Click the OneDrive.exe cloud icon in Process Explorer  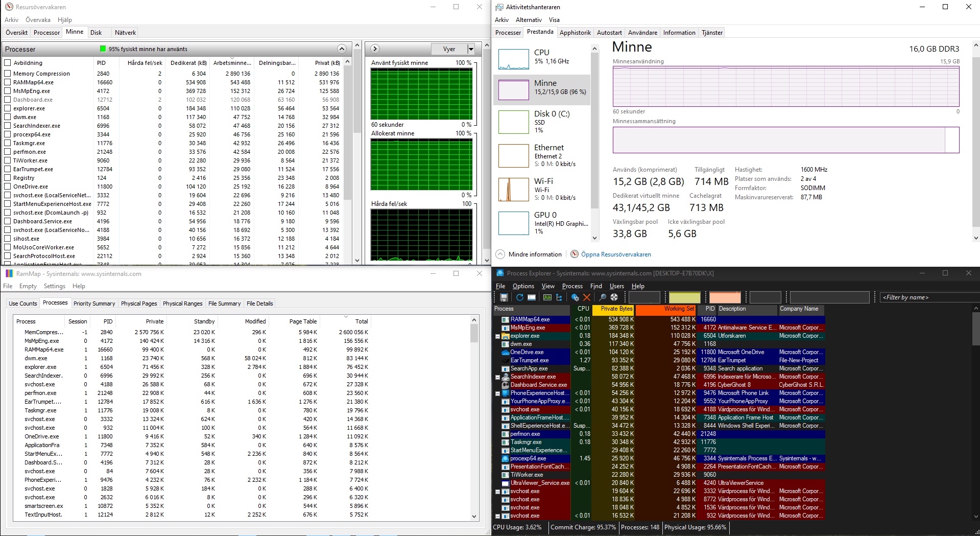[506, 352]
